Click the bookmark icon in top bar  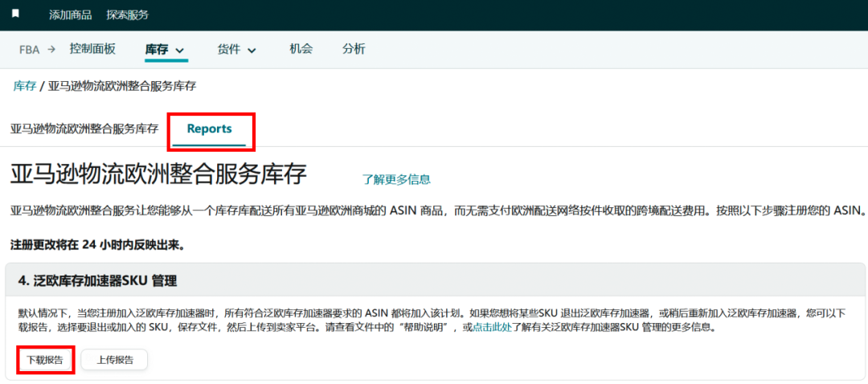[16, 14]
